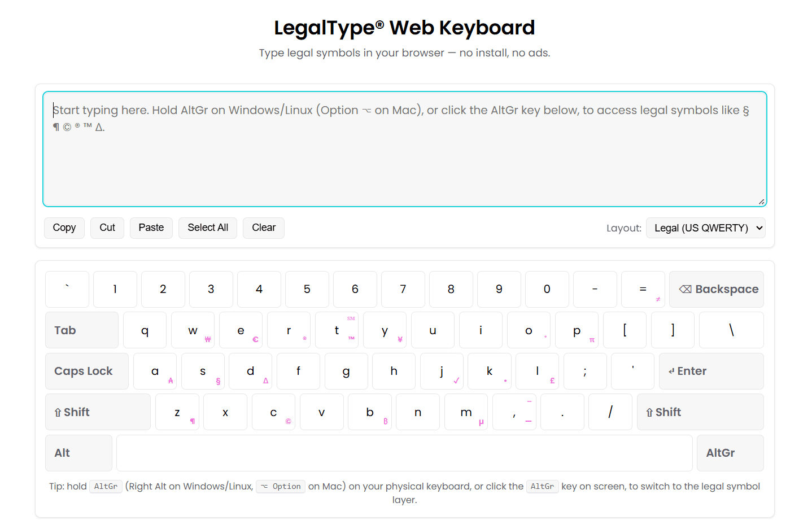This screenshot has width=812, height=529.
Task: Tap the f key
Action: 298,371
